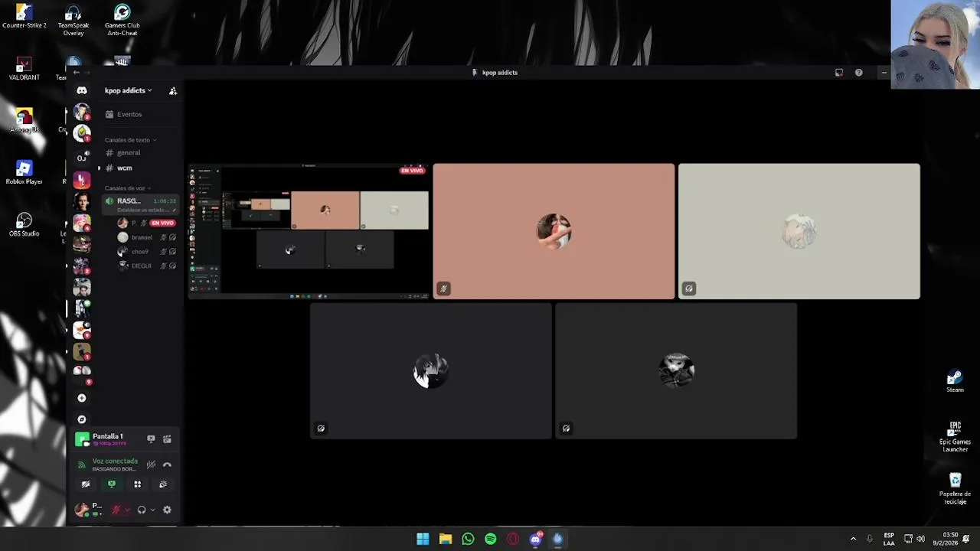Toggle screen share green button
The width and height of the screenshot is (980, 551).
(112, 484)
